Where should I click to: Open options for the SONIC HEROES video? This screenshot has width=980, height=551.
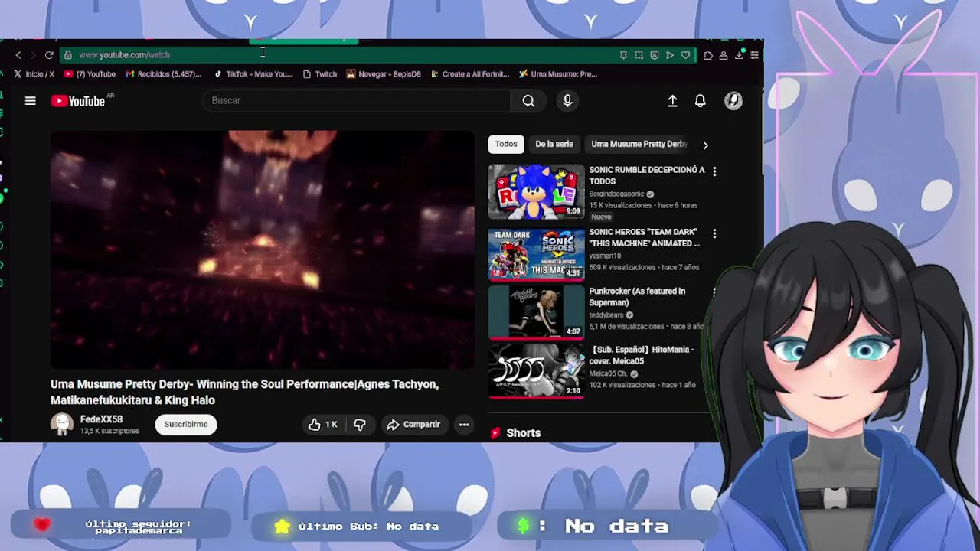tap(714, 233)
